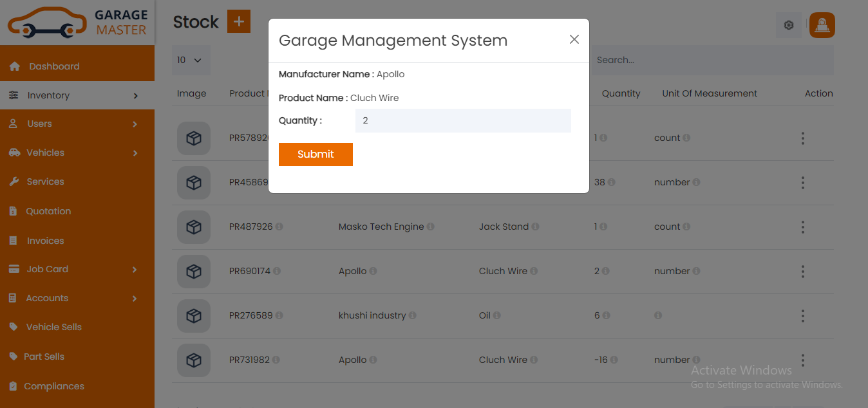Image resolution: width=868 pixels, height=408 pixels.
Task: Click product thumbnail for PR487926
Action: pyautogui.click(x=194, y=227)
